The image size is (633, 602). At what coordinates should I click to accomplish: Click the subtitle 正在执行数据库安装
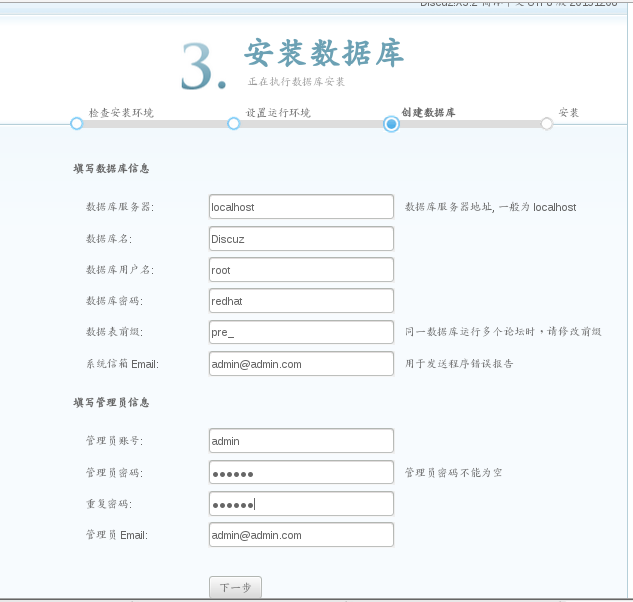296,82
